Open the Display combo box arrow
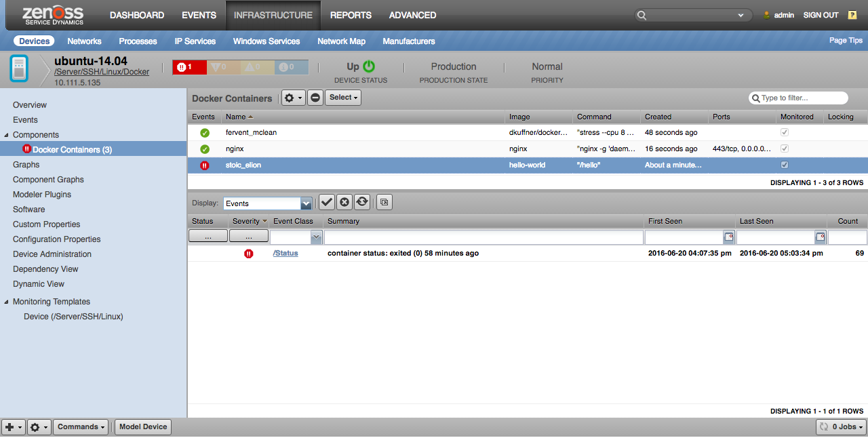The image size is (868, 438). tap(306, 203)
